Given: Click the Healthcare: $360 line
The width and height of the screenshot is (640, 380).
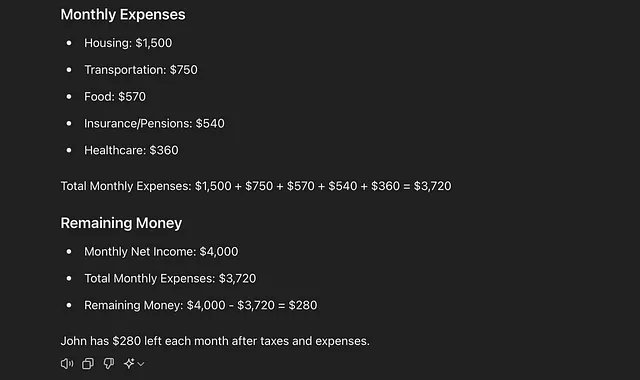Looking at the screenshot, I should tap(131, 150).
